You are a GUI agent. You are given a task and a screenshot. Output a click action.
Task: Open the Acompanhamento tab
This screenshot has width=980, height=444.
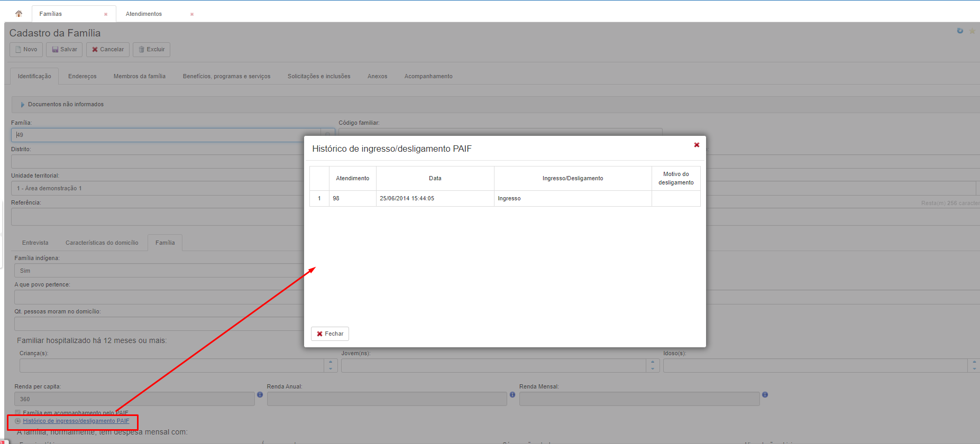click(x=428, y=76)
